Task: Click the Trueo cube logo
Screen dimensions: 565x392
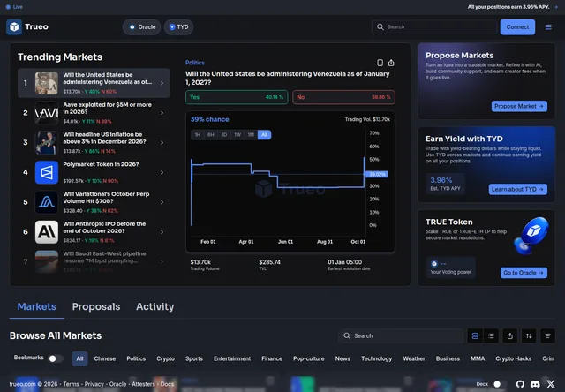Action: [x=14, y=27]
